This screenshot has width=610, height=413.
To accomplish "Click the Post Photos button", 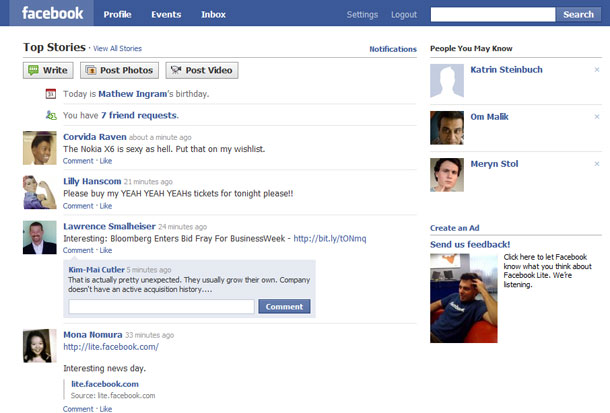I will (x=119, y=70).
